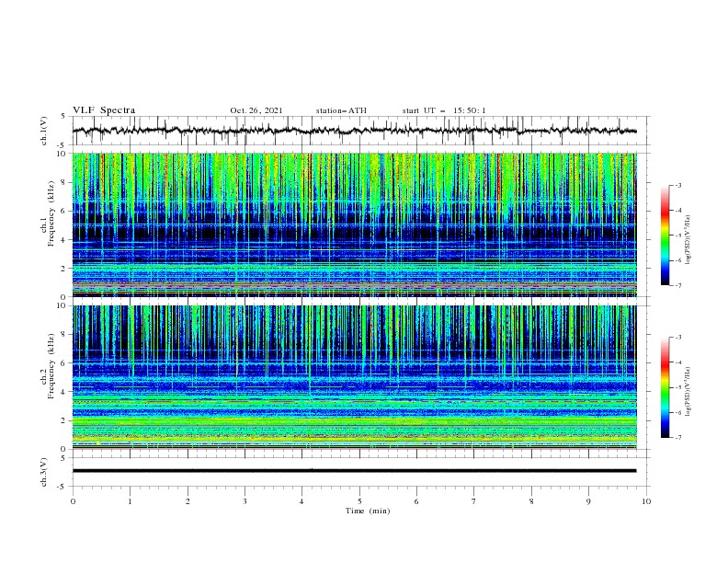Click the "-5" tick on ch.1(V) axis
The height and width of the screenshot is (563, 728).
point(63,144)
